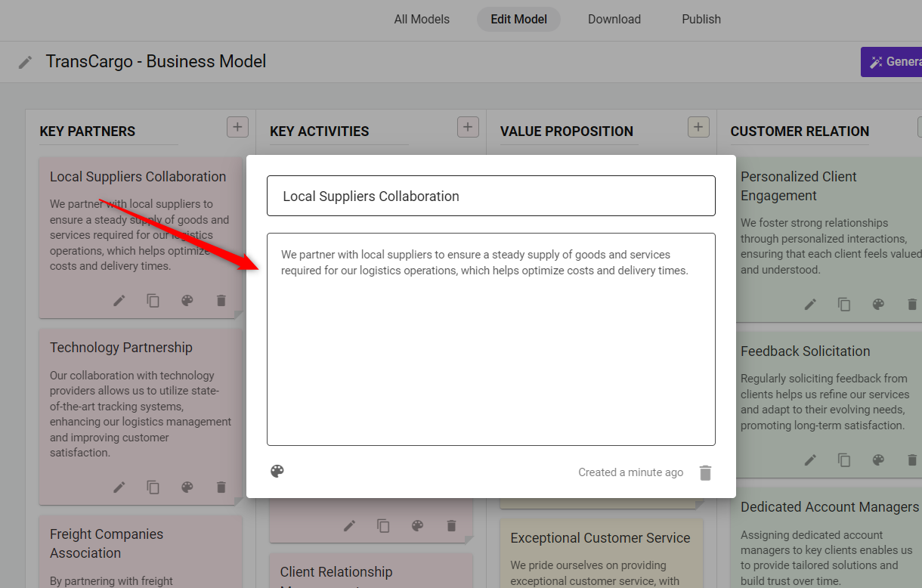Edit the Personalized Client Engagement card
The image size is (922, 588).
pyautogui.click(x=810, y=305)
